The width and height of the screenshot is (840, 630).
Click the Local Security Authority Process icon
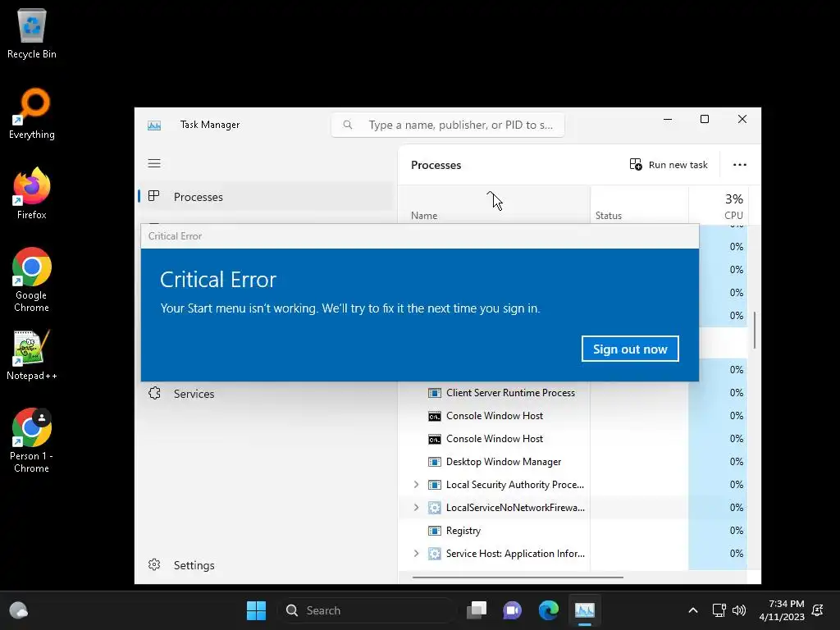pyautogui.click(x=435, y=485)
